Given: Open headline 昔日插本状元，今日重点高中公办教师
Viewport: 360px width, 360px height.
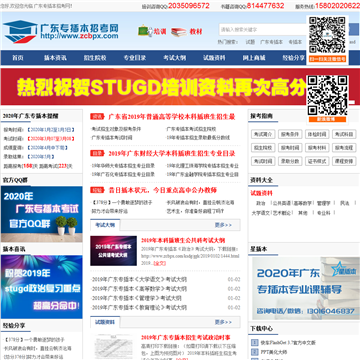Looking at the screenshot, I should click(163, 190).
